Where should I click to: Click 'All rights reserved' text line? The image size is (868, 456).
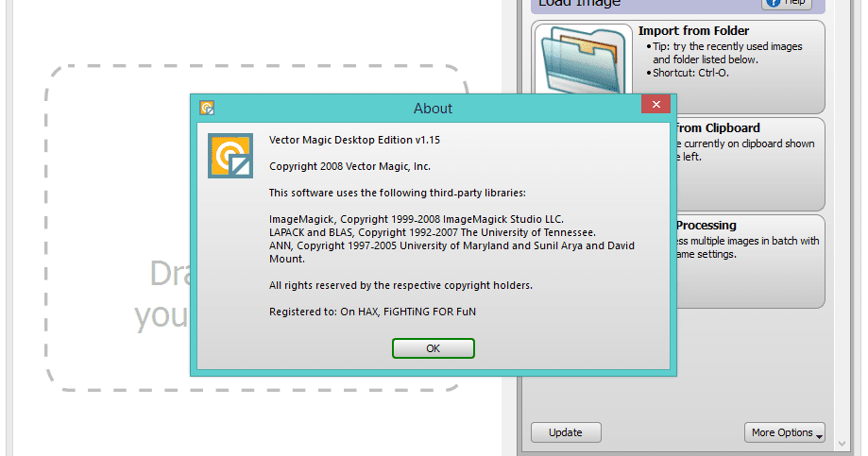(x=400, y=285)
